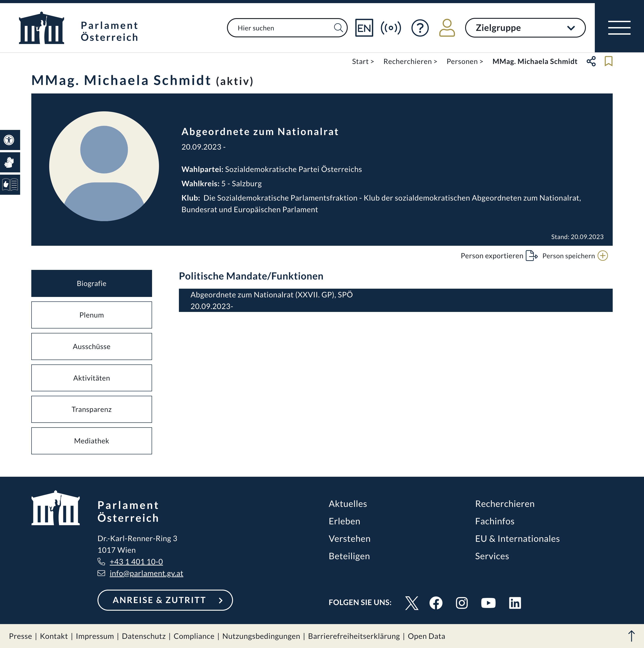Image resolution: width=644 pixels, height=648 pixels.
Task: Click the Person exportieren icon
Action: coord(532,256)
